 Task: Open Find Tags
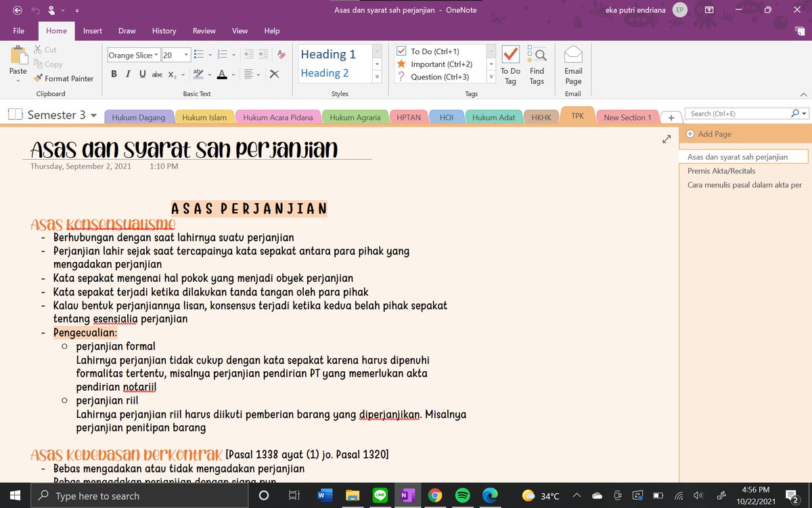coord(537,66)
